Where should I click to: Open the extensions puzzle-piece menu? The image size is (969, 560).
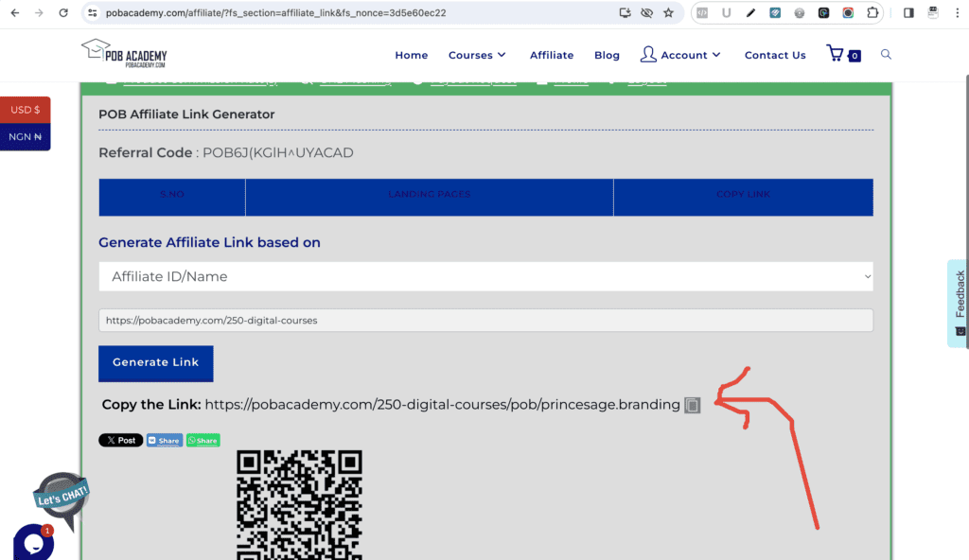(x=872, y=12)
